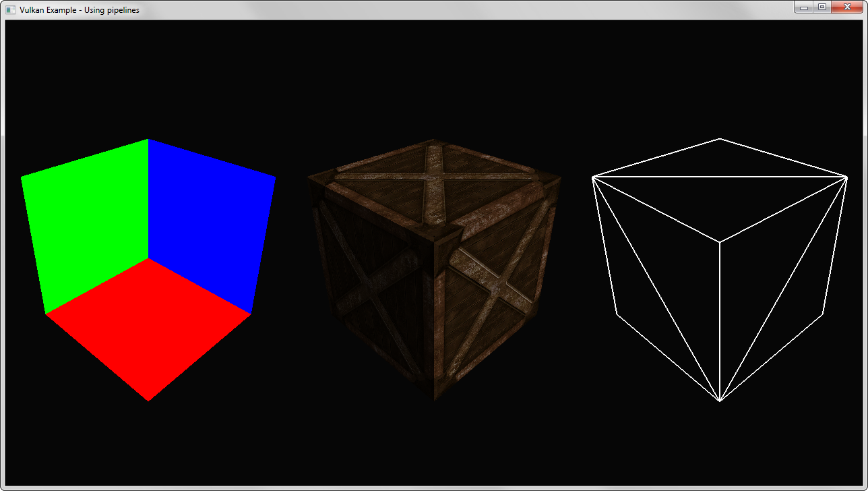Click the red face of the colored cube
The height and width of the screenshot is (491, 868).
[148, 324]
